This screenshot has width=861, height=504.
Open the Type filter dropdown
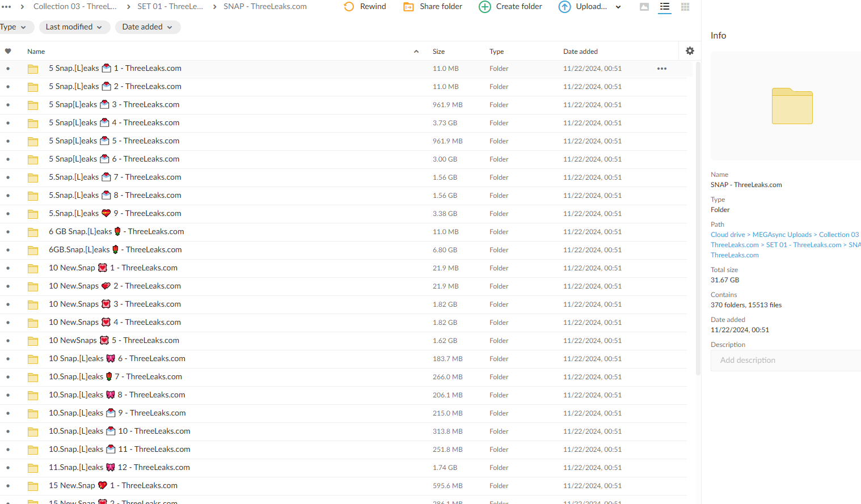click(x=13, y=27)
